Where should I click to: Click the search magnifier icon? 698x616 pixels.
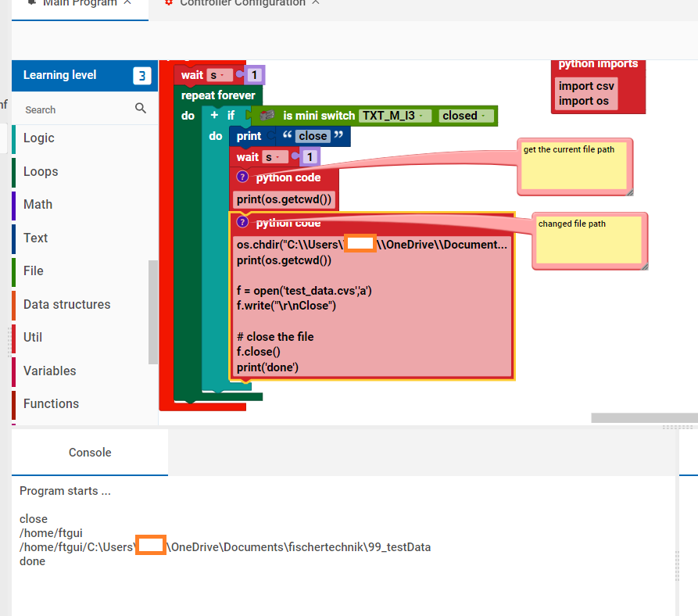[141, 108]
